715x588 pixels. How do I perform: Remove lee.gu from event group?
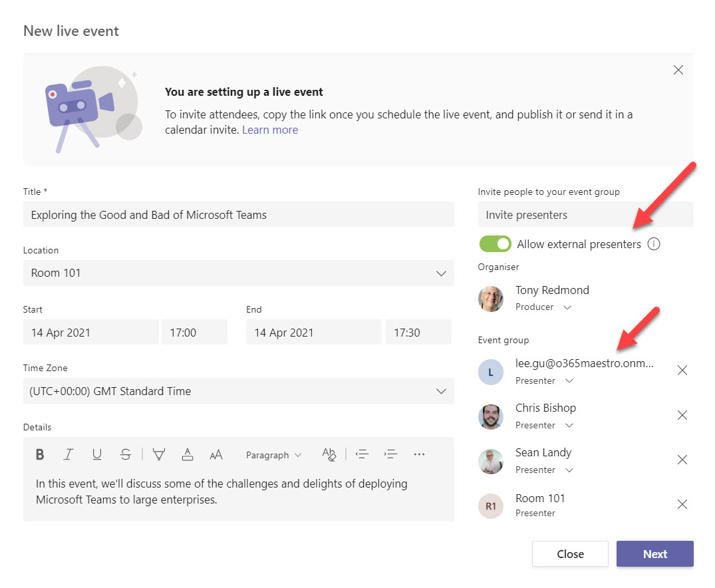(x=682, y=370)
